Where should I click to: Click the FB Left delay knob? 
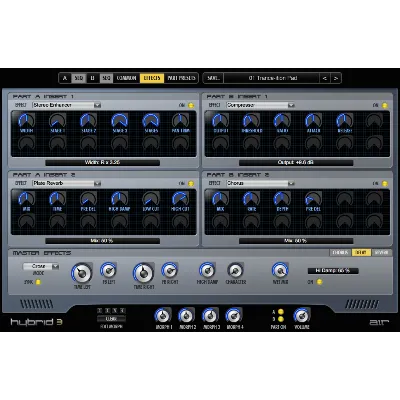coord(108,270)
